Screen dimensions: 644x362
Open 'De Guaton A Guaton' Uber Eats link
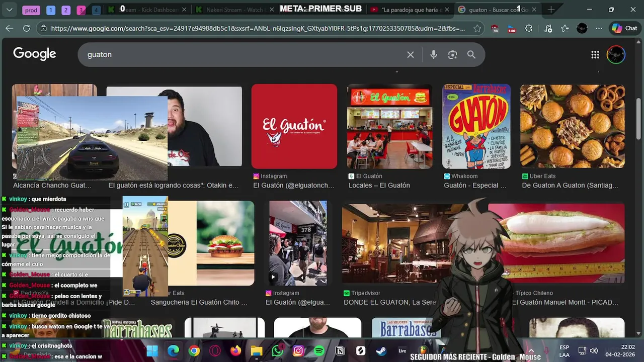click(x=570, y=185)
